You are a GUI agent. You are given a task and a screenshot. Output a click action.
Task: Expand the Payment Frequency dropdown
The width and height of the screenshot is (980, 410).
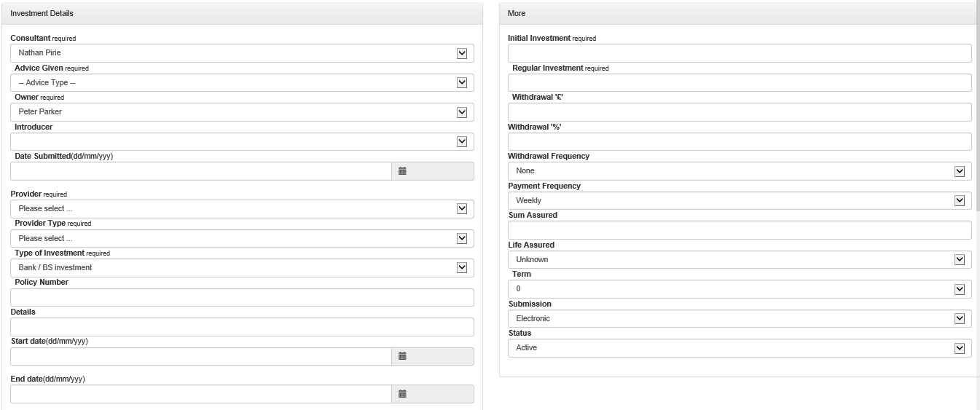coord(740,200)
